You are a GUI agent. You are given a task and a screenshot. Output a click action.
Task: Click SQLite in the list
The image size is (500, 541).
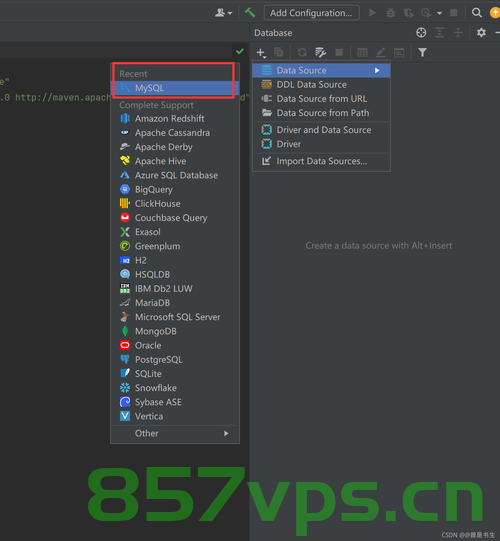coord(175,374)
